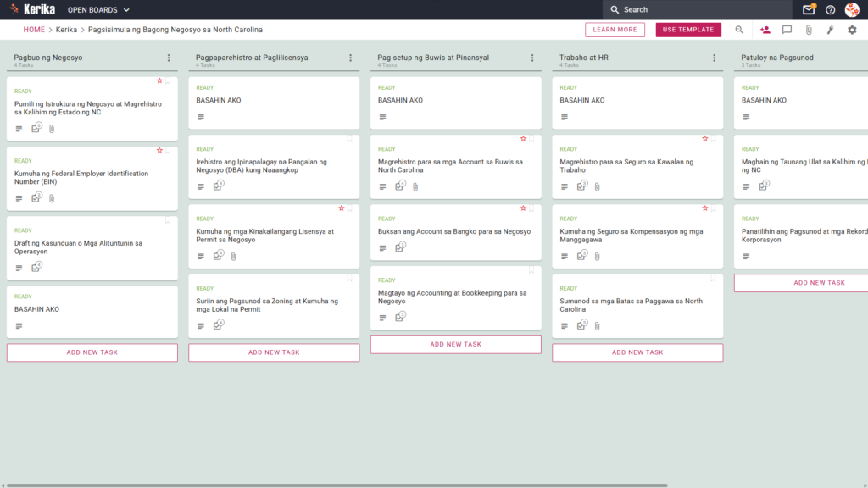Open the board chat icon
Image resolution: width=868 pixels, height=488 pixels.
point(787,30)
